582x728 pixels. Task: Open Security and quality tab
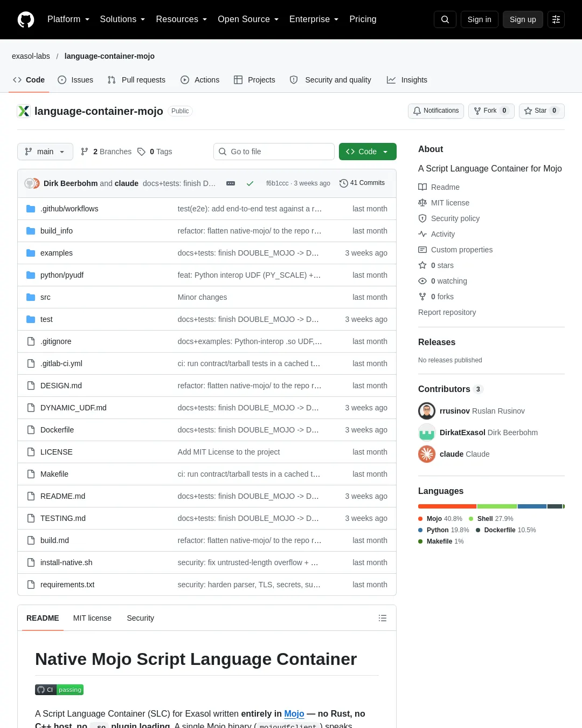click(x=330, y=80)
